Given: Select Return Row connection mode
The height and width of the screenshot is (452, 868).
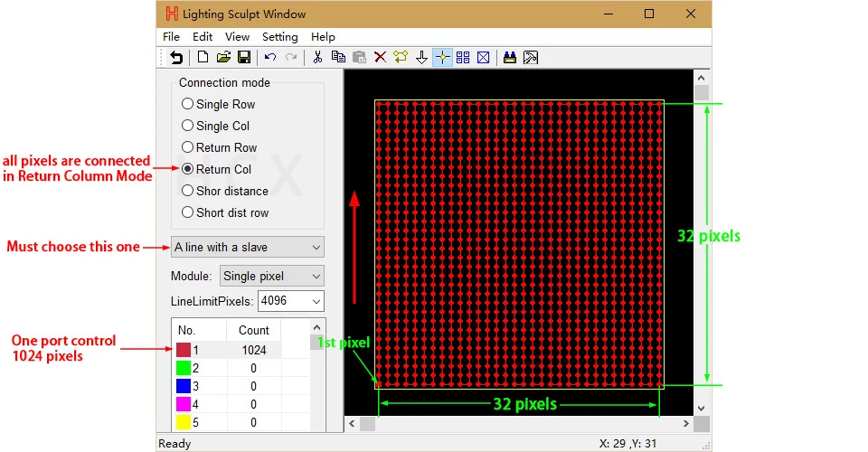Looking at the screenshot, I should tap(219, 147).
